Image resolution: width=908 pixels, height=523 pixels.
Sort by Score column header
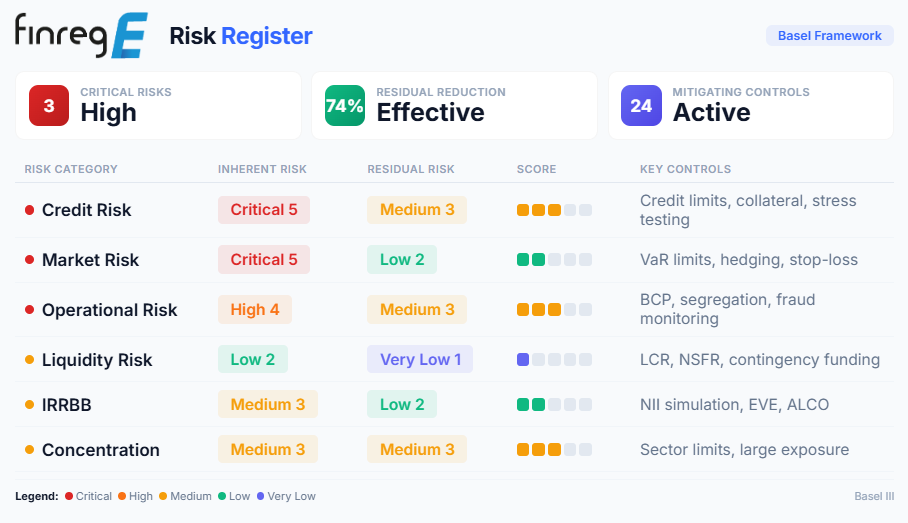536,169
